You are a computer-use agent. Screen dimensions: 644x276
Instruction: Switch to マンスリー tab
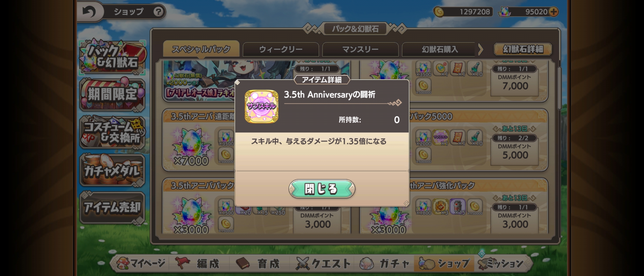click(x=360, y=49)
